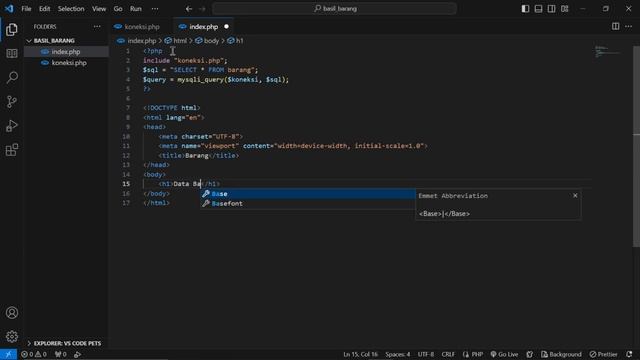Image resolution: width=640 pixels, height=360 pixels.
Task: Click the editor vertical scrollbar
Action: click(636, 147)
